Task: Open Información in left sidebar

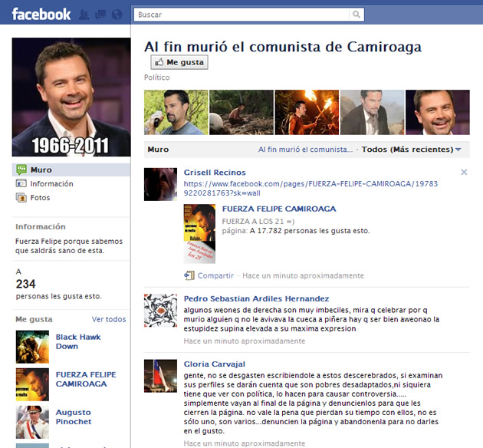Action: pyautogui.click(x=51, y=184)
